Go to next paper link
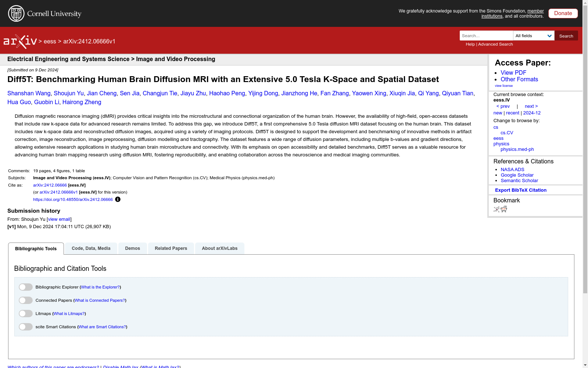This screenshot has width=588, height=368. point(531,106)
